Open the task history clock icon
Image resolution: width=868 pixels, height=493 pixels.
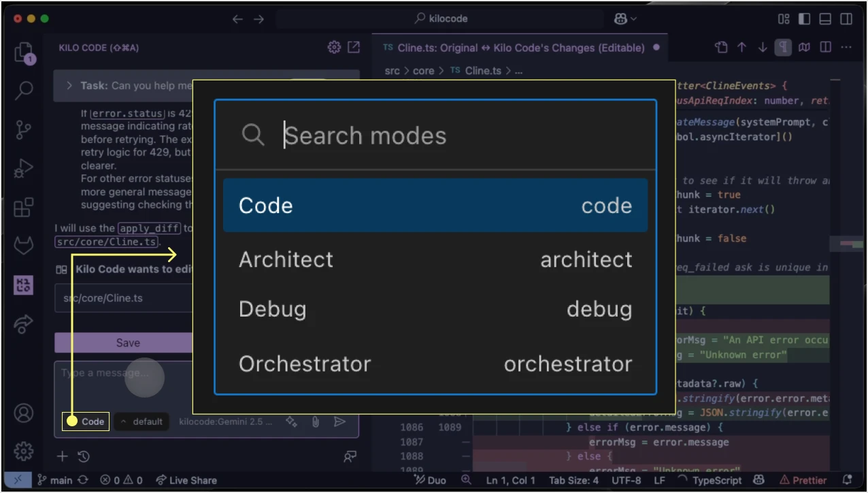point(84,456)
